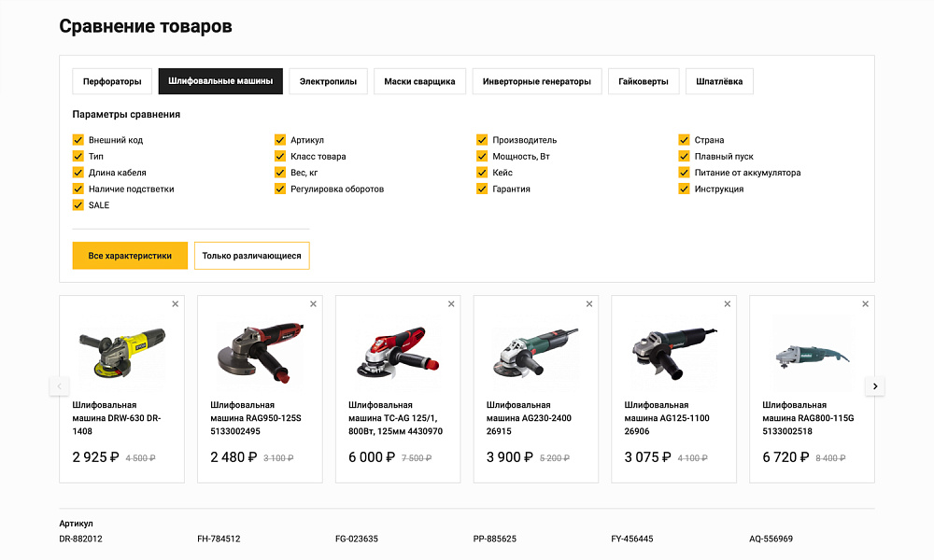Uncheck the SALE comparison parameter

click(x=78, y=204)
